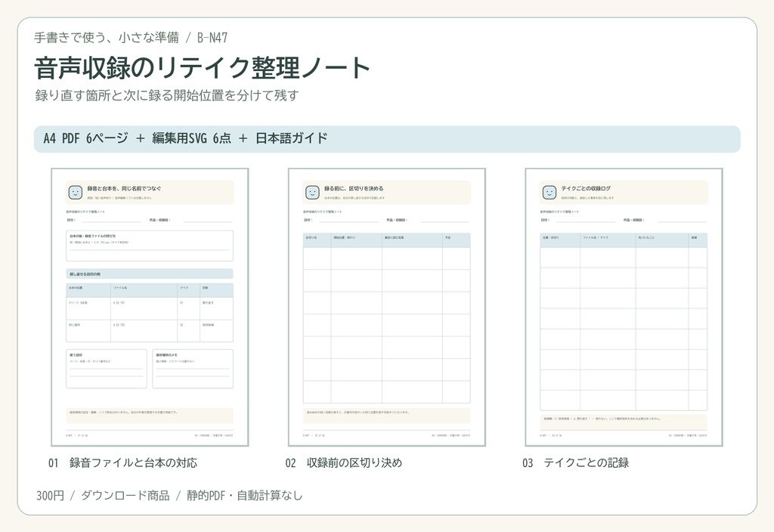
Task: Click page 02 heading '録る前に、区切りを決める'
Action: point(354,188)
